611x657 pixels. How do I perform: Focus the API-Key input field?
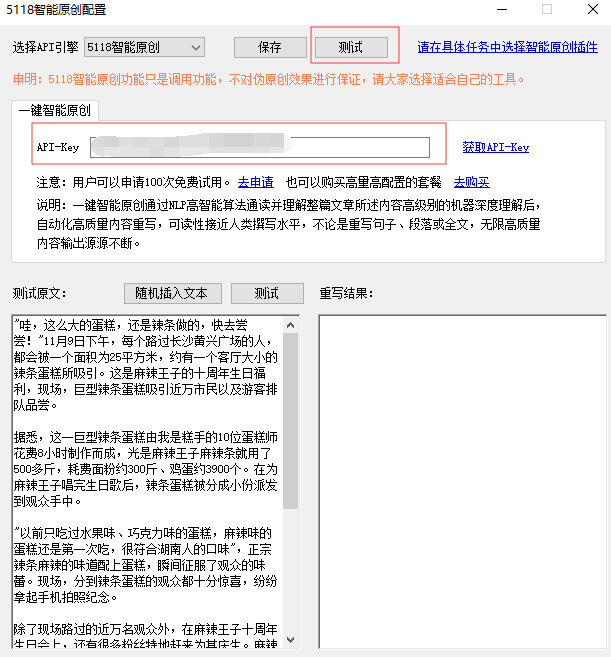260,147
